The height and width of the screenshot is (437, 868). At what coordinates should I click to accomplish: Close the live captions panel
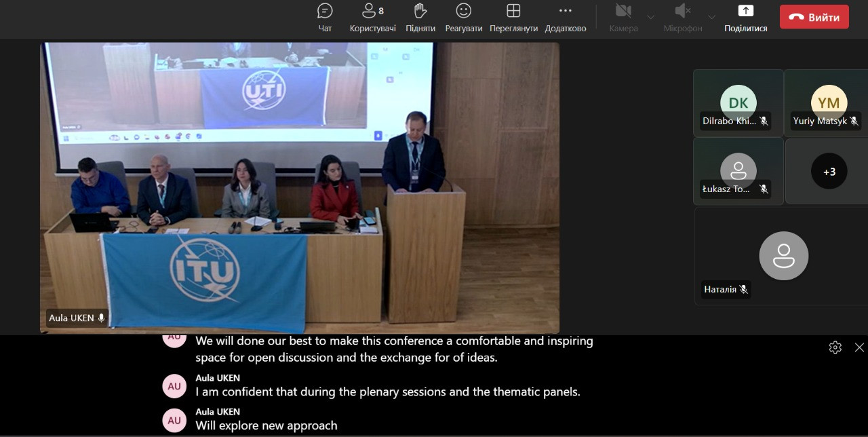coord(859,347)
